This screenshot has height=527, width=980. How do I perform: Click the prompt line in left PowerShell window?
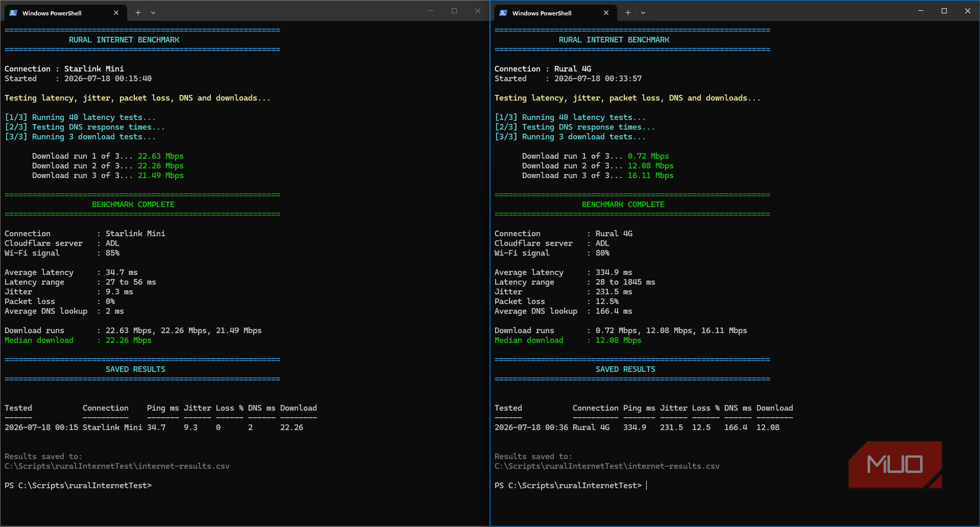coord(78,485)
